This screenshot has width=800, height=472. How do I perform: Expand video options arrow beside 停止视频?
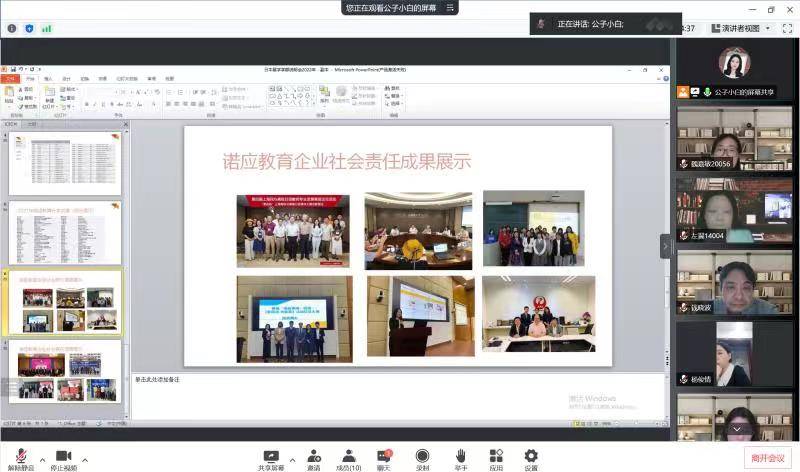(x=85, y=460)
